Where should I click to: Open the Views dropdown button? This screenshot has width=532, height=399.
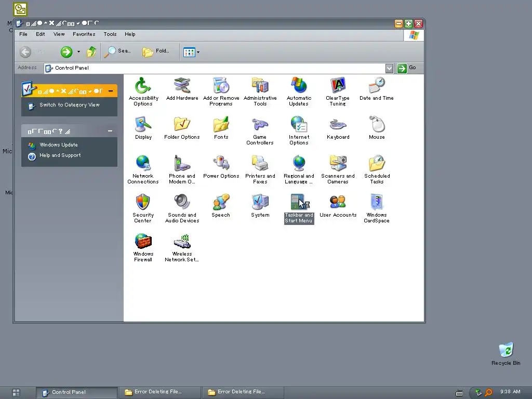click(x=191, y=52)
